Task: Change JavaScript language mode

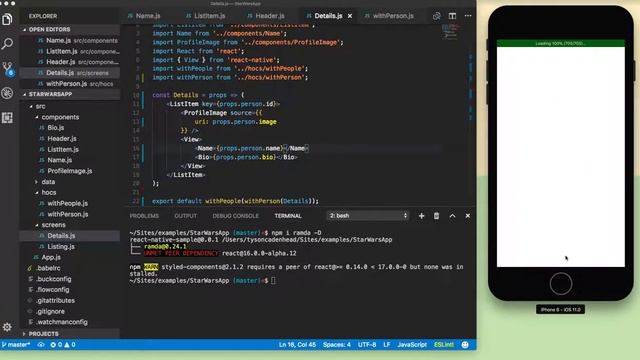Action: click(x=412, y=344)
